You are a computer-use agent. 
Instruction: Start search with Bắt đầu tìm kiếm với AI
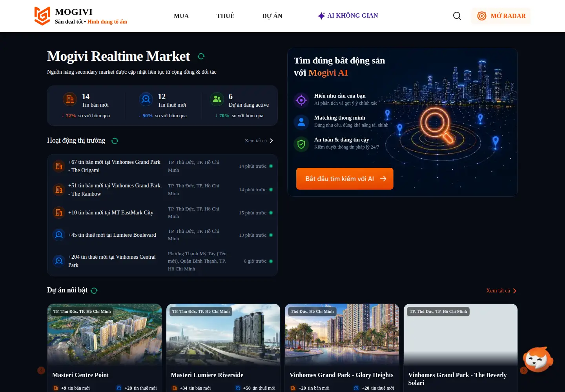coord(345,179)
